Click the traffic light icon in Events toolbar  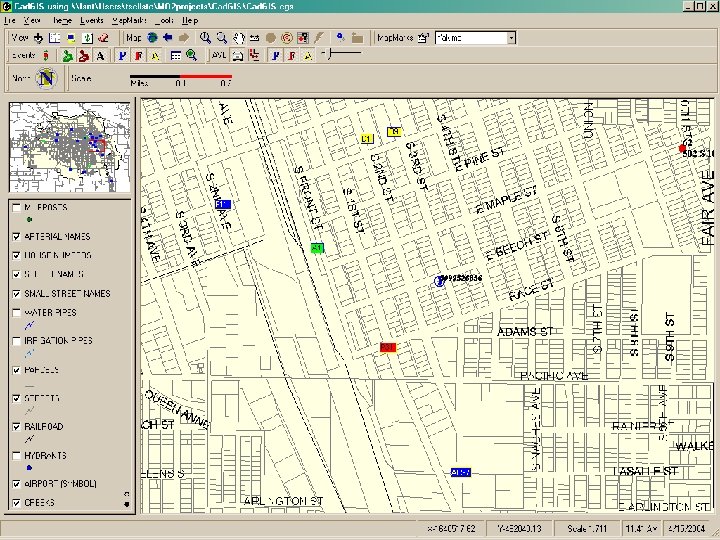pyautogui.click(x=45, y=56)
